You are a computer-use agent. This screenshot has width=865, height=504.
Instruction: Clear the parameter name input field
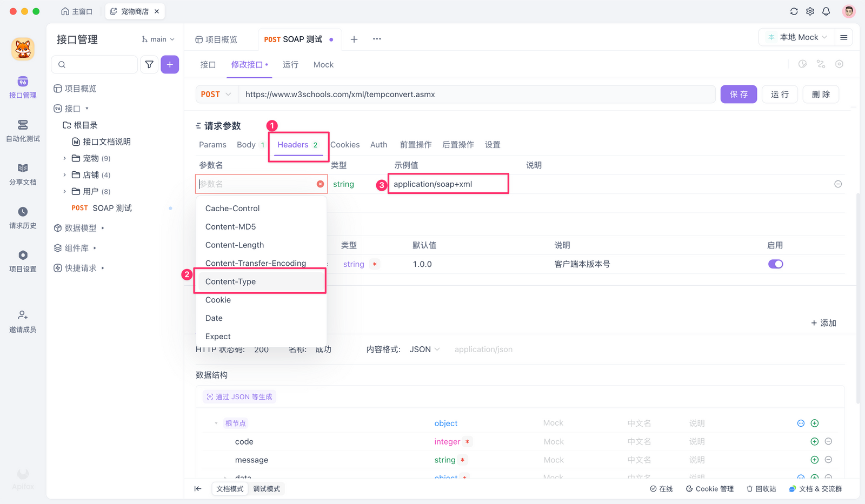(320, 184)
